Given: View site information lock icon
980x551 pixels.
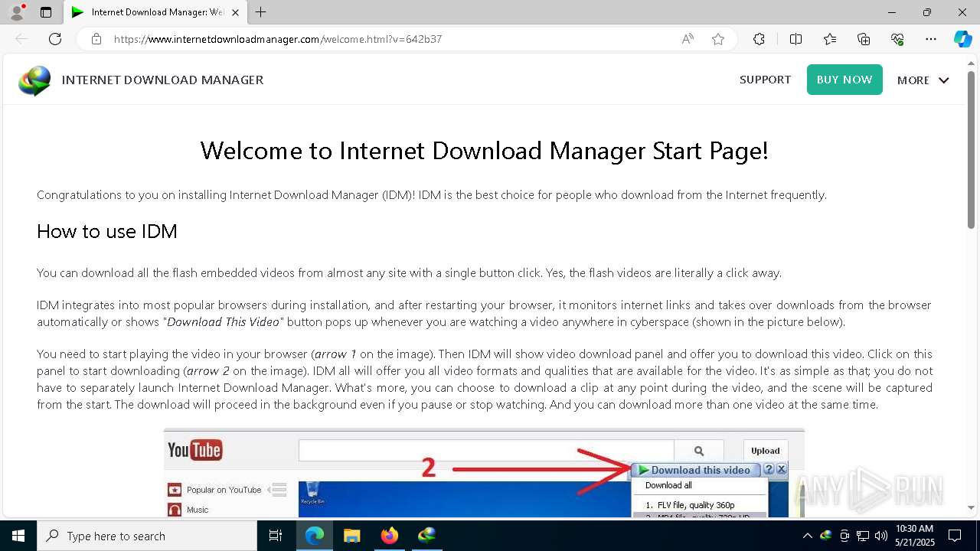Looking at the screenshot, I should coord(96,39).
